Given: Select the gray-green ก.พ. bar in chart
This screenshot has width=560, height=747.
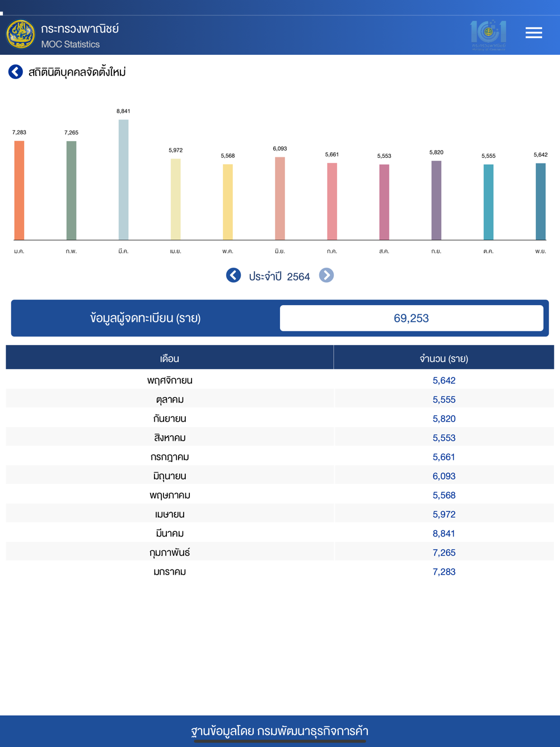Looking at the screenshot, I should (71, 190).
